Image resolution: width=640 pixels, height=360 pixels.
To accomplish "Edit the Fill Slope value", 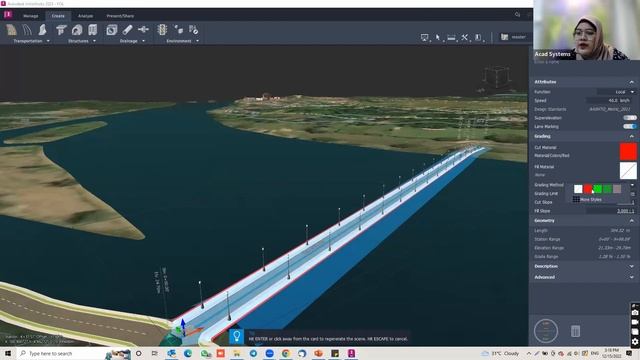I will point(611,211).
